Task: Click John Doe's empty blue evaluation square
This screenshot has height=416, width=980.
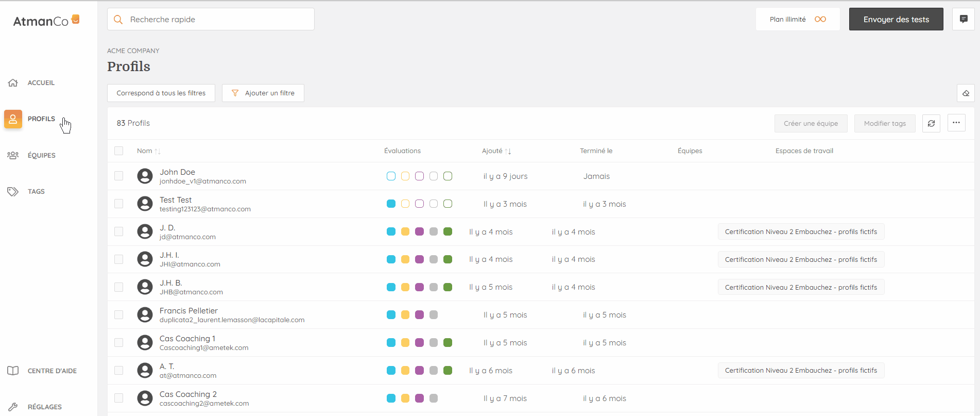Action: point(391,176)
